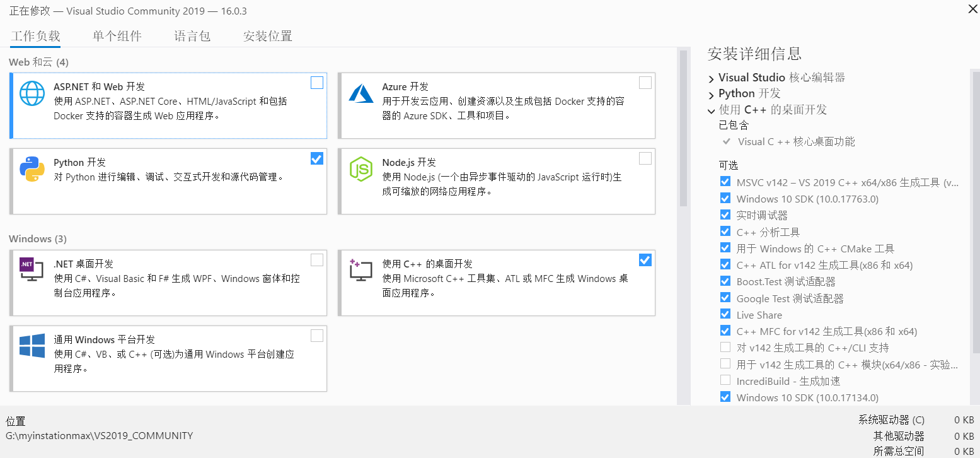This screenshot has width=980, height=458.
Task: Click the workloads list vertical scrollbar
Action: coord(683,129)
